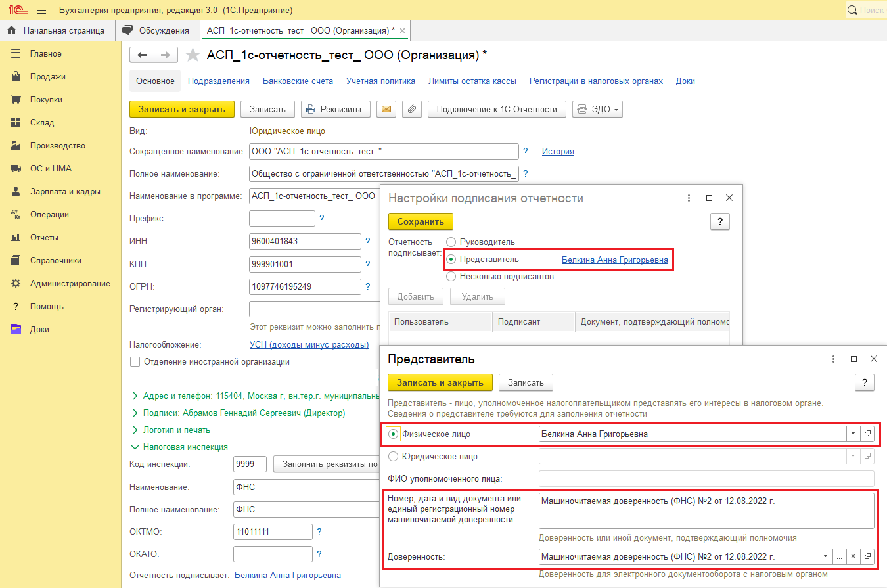This screenshot has width=887, height=588.
Task: Open Главное section in sidebar
Action: coord(46,53)
